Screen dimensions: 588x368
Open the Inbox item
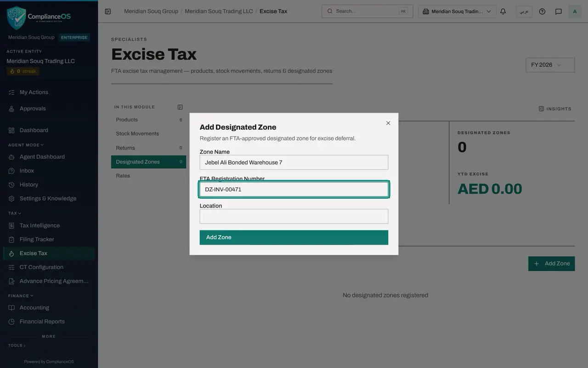click(49, 171)
